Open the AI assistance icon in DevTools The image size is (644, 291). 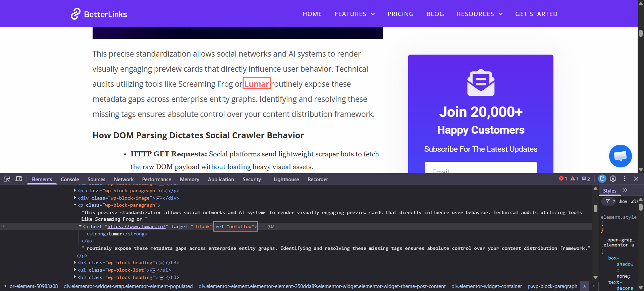tap(602, 179)
